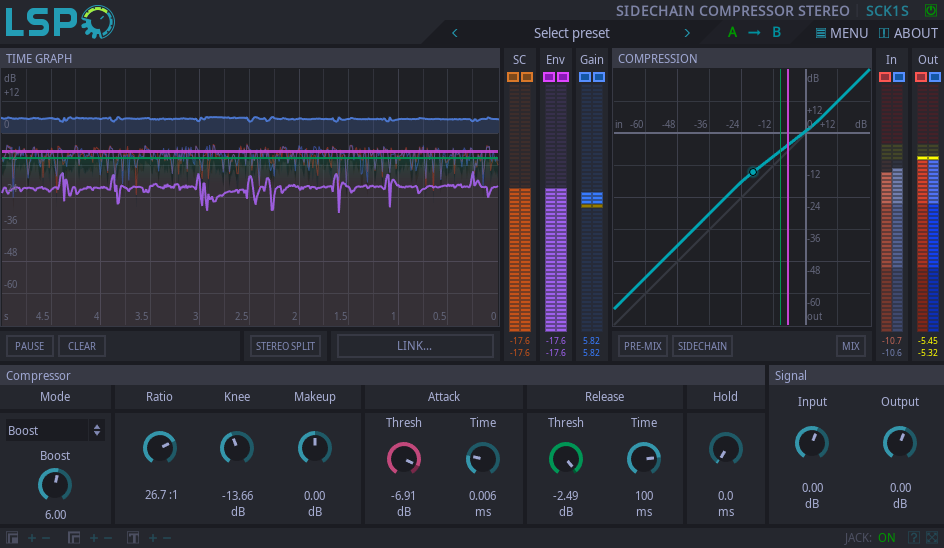Viewport: 944px width, 548px height.
Task: Toggle the blue In meter channel
Action: (899, 77)
